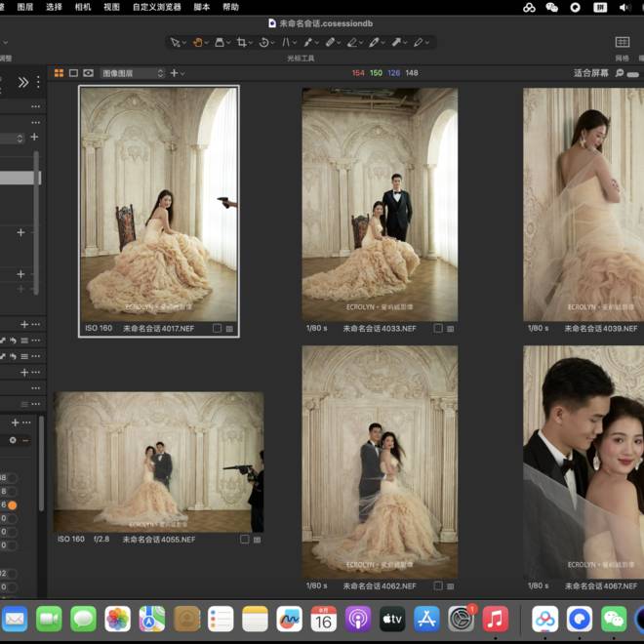
Task: Tick the checkbox under 4017.NEF
Action: click(218, 328)
